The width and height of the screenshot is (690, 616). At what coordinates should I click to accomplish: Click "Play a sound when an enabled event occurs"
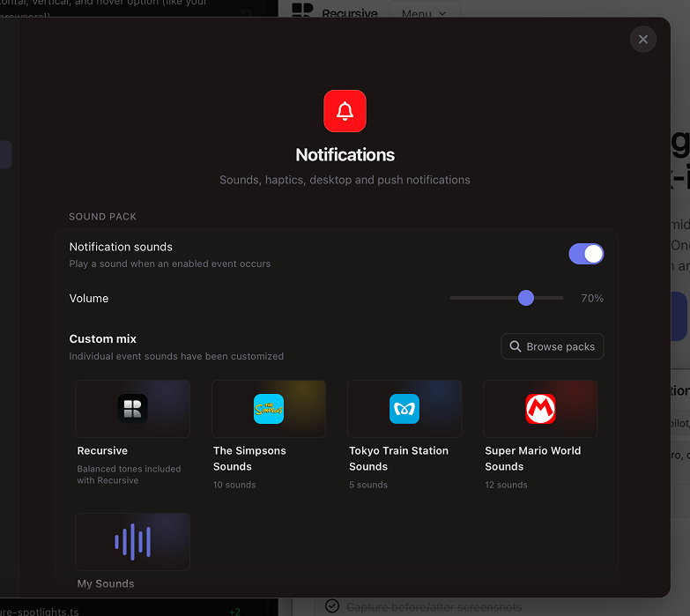click(169, 263)
